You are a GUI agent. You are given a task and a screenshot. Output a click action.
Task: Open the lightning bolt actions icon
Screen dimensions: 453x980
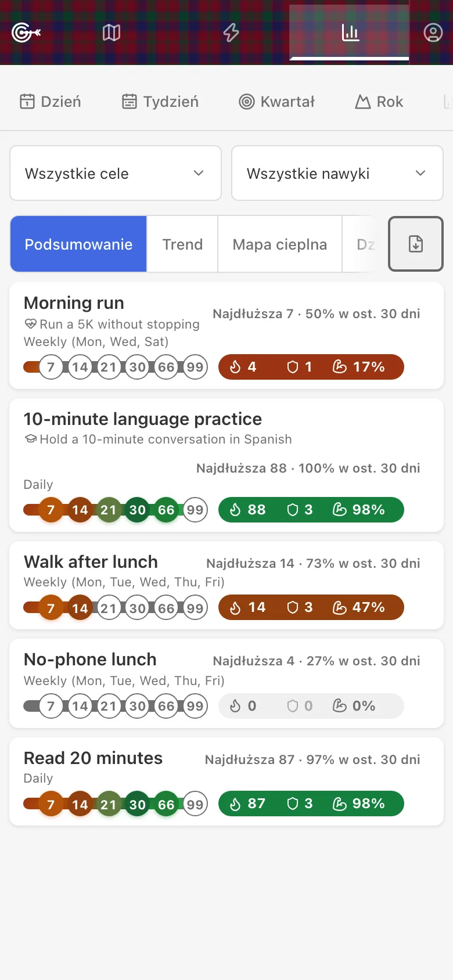pyautogui.click(x=231, y=33)
